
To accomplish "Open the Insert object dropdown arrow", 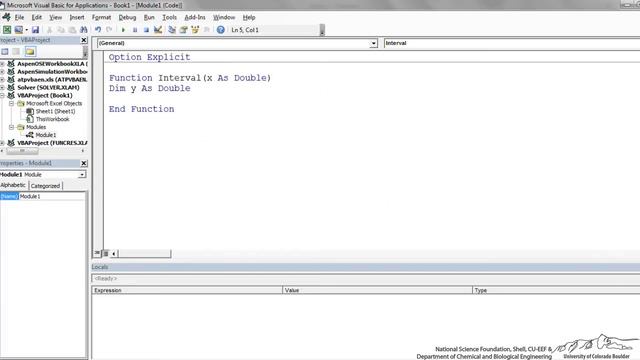I will click(x=27, y=30).
